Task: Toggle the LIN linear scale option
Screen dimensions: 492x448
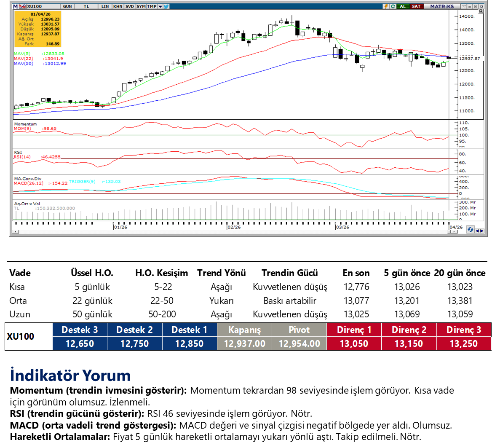Action: coord(105,6)
